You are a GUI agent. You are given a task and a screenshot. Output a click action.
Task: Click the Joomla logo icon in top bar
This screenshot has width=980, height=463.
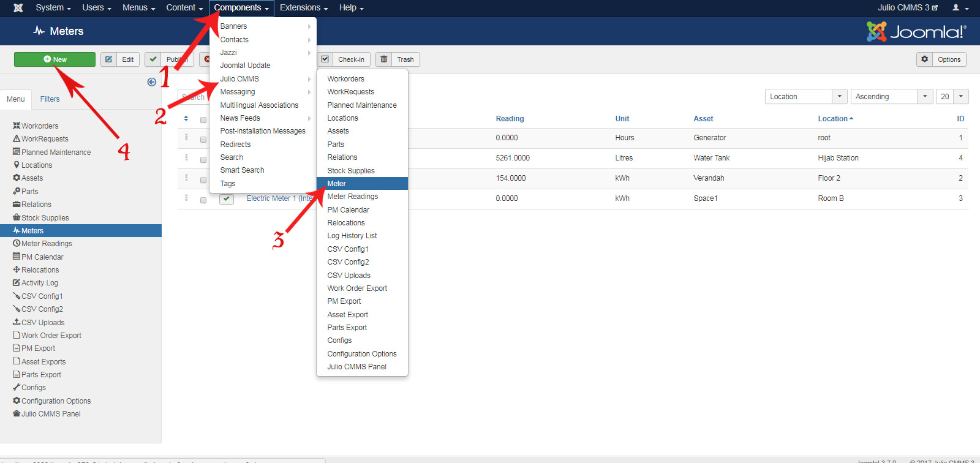(18, 8)
